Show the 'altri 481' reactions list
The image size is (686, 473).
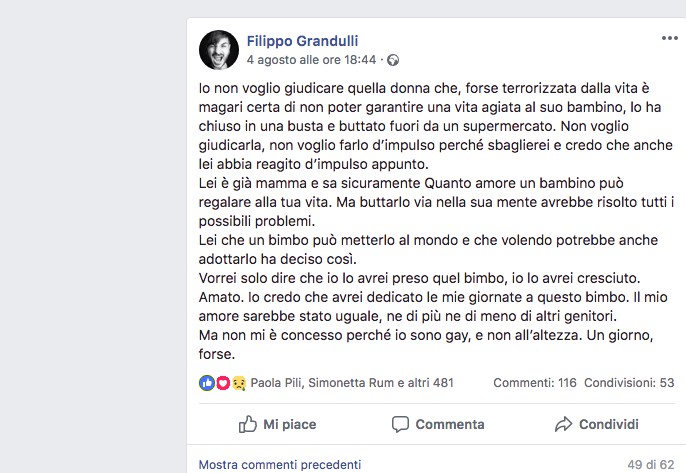[430, 383]
